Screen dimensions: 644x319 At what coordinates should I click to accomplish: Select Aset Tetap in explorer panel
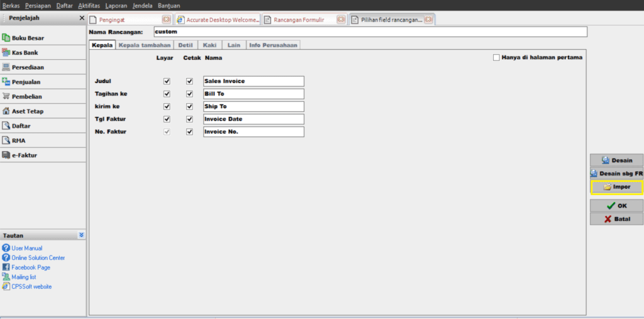pos(27,111)
